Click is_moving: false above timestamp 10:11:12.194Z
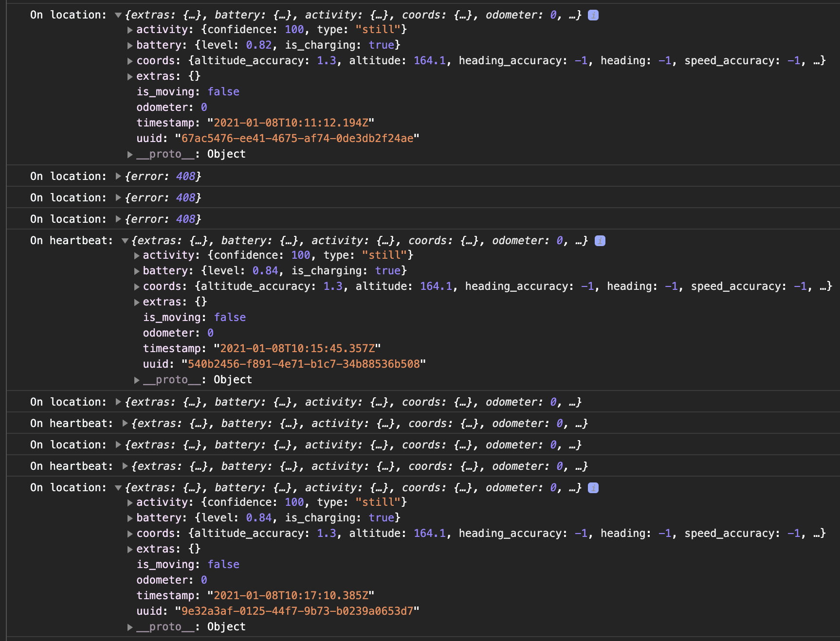The image size is (840, 641). coord(188,91)
